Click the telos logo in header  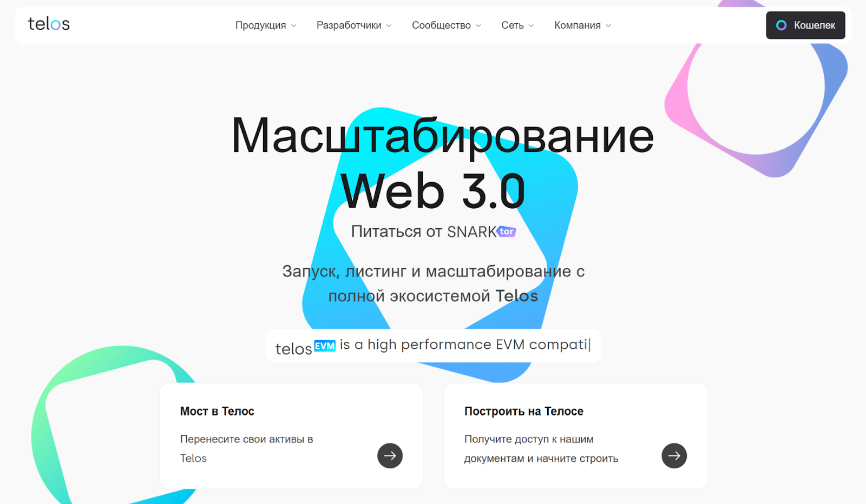point(49,24)
